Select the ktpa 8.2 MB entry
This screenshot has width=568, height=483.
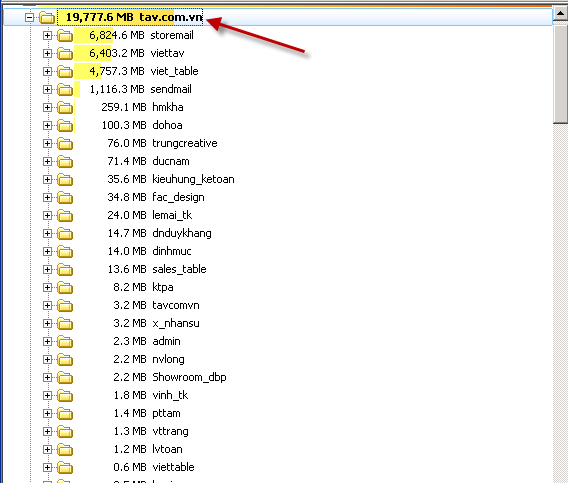143,287
